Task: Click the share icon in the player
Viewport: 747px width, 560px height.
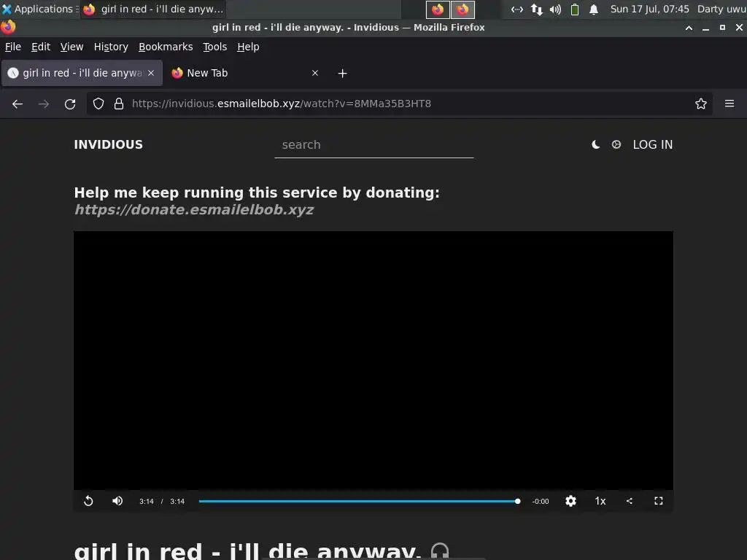Action: [x=630, y=501]
